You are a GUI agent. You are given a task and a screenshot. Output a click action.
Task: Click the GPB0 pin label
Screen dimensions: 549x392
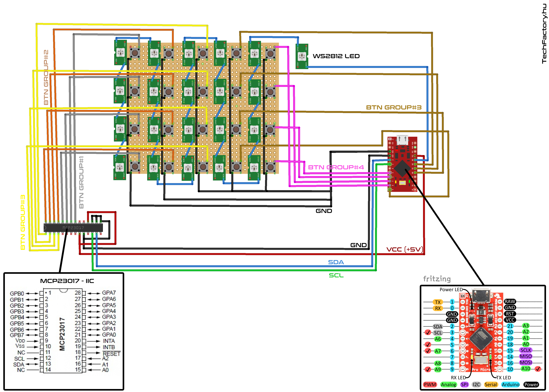tap(17, 294)
